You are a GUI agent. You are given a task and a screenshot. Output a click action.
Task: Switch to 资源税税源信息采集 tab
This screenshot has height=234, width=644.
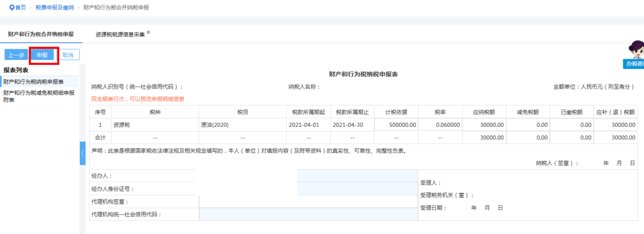pyautogui.click(x=120, y=35)
